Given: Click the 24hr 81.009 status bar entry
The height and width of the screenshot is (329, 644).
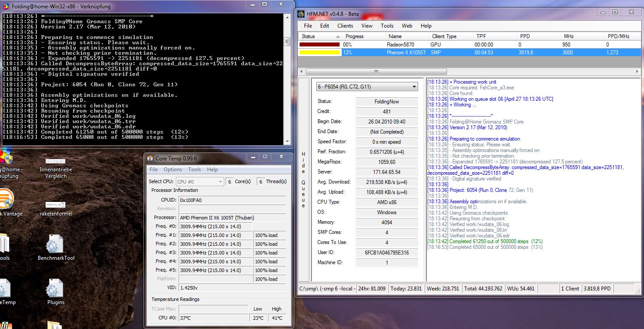Looking at the screenshot, I should [x=372, y=289].
